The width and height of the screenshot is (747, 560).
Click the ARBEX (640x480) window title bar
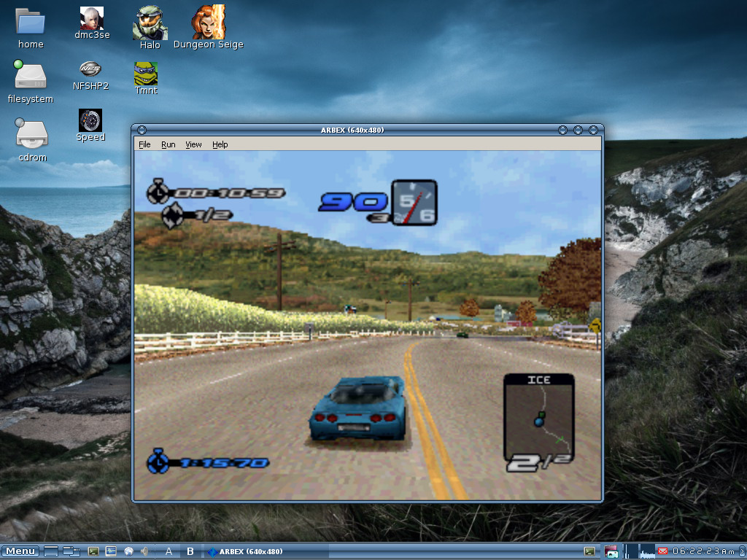pos(352,130)
